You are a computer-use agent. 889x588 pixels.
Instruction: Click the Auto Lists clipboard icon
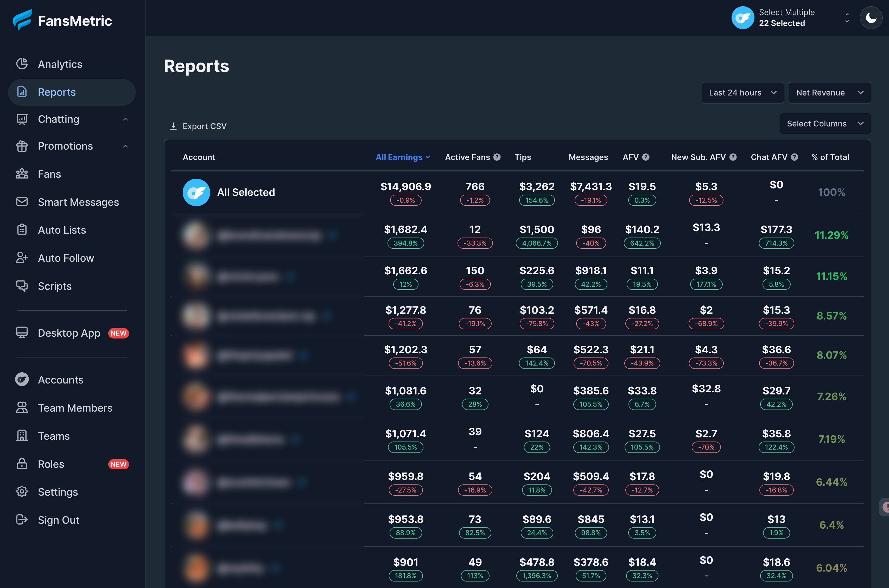tap(22, 229)
